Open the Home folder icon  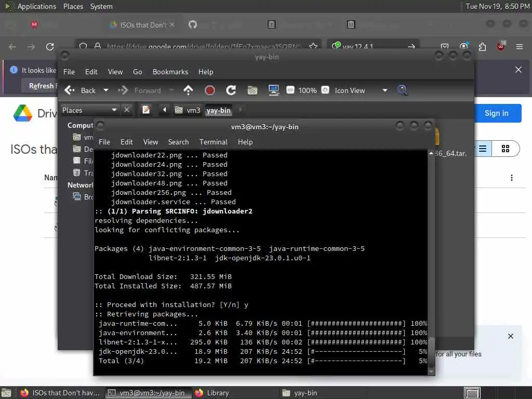click(x=252, y=90)
